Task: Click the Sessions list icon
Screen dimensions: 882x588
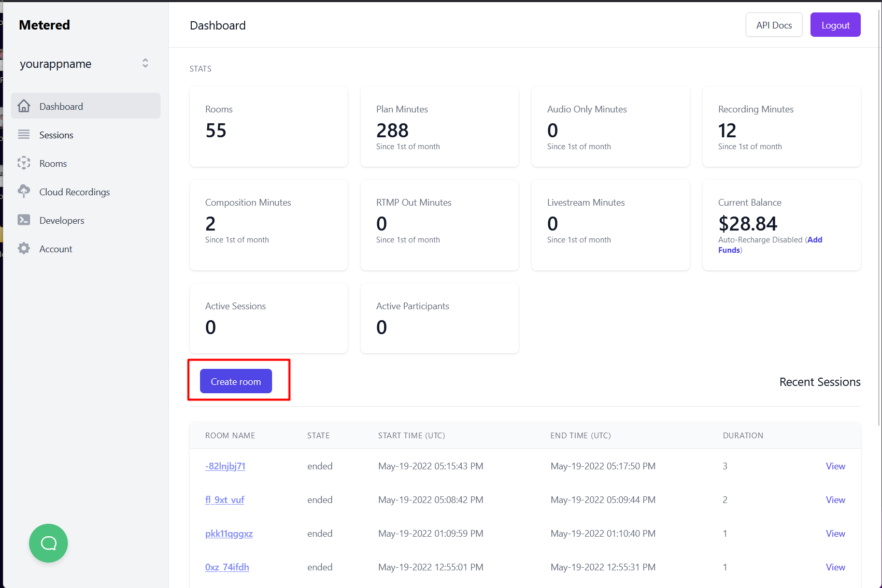Action: tap(24, 135)
